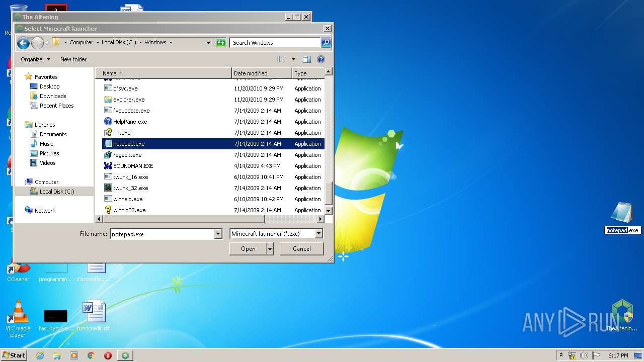Change the view using the views icon
Viewport: 644px width, 362px height.
pyautogui.click(x=281, y=59)
